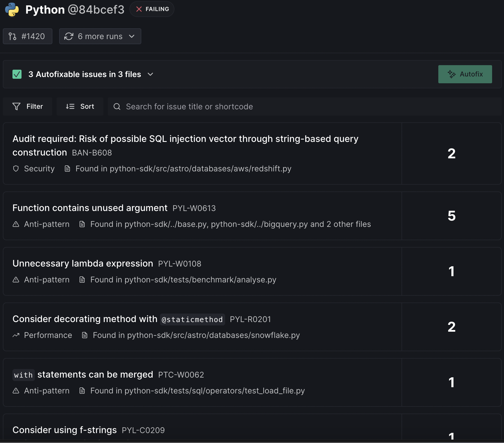Open Function contains unused argument issue
This screenshot has width=504, height=443.
[252, 216]
